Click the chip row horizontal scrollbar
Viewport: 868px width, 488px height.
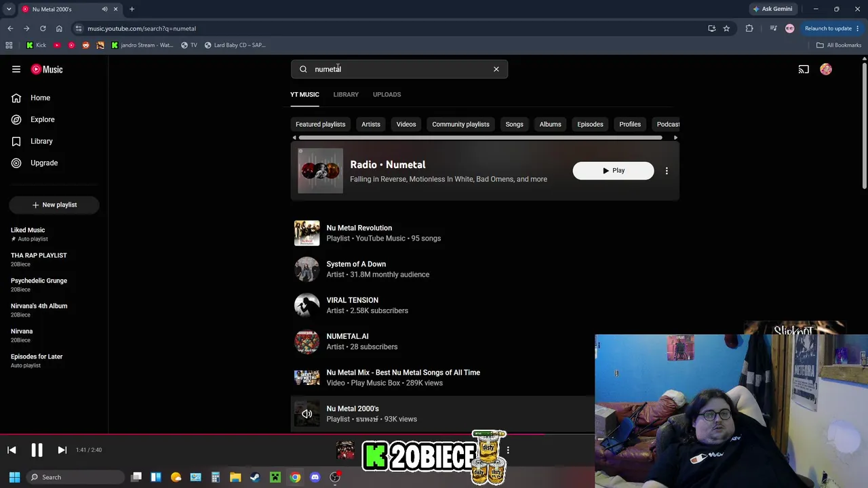point(480,138)
